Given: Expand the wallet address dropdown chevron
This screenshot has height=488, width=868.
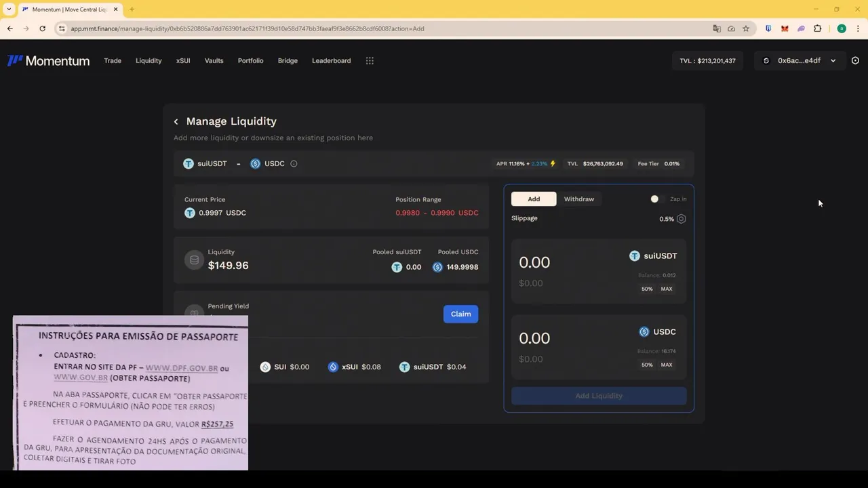Looking at the screenshot, I should 833,60.
